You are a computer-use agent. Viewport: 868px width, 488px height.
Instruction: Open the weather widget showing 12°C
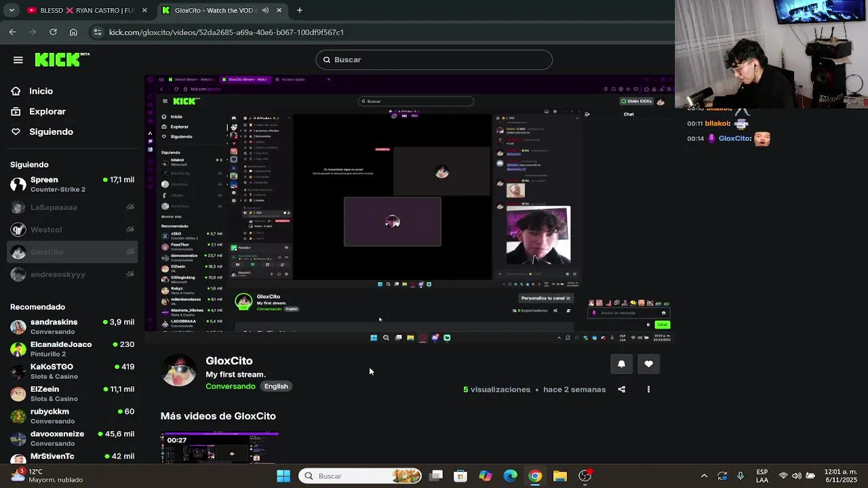[x=47, y=475]
